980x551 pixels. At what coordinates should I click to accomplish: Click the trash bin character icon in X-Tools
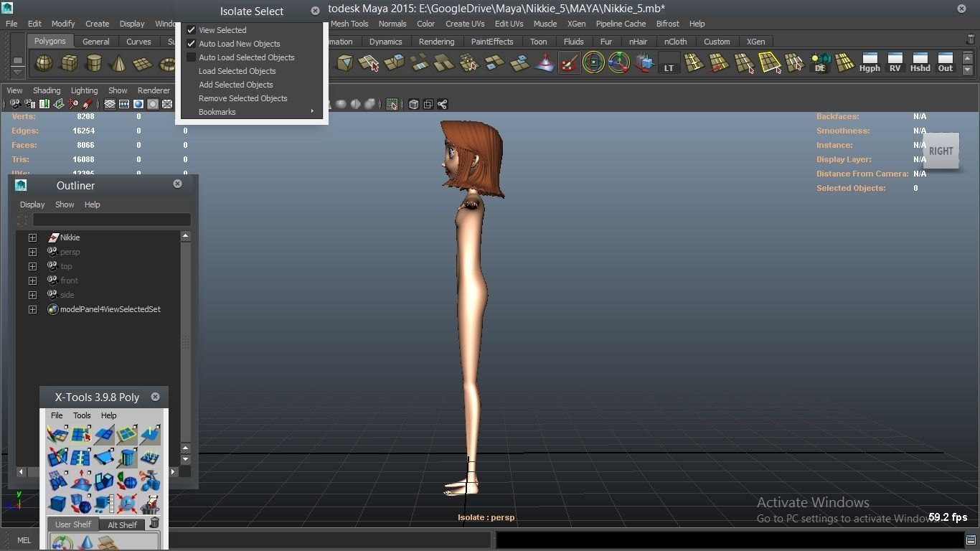pyautogui.click(x=150, y=503)
